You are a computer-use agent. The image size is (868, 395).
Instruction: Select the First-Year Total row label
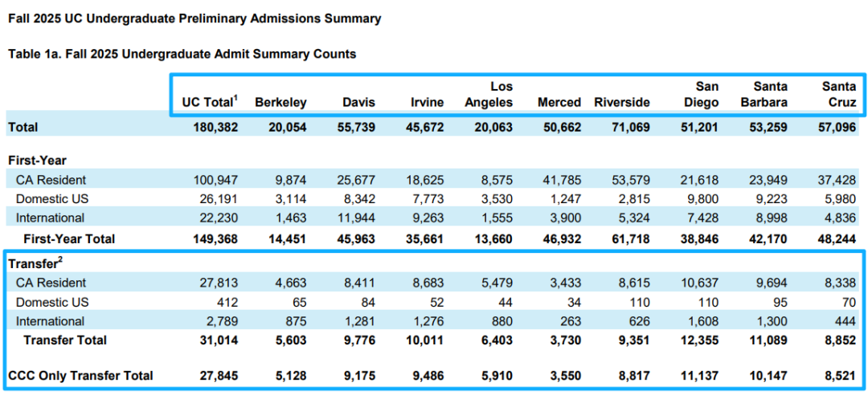coord(69,238)
